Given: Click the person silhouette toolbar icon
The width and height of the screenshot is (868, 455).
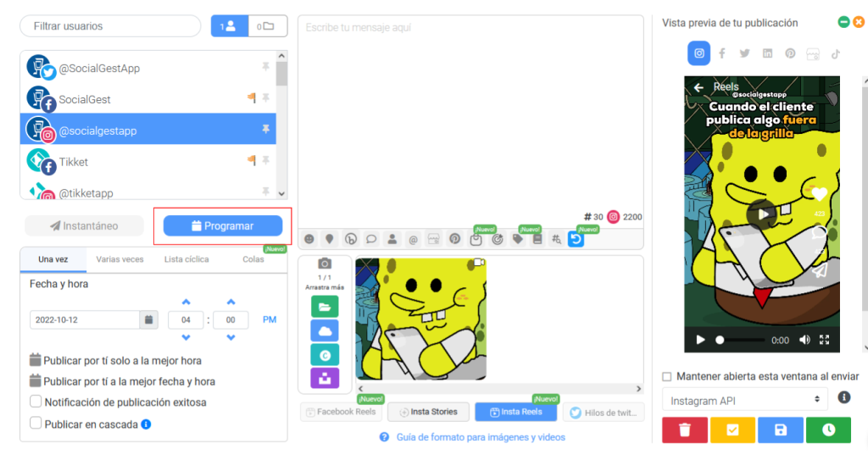Looking at the screenshot, I should click(x=392, y=239).
